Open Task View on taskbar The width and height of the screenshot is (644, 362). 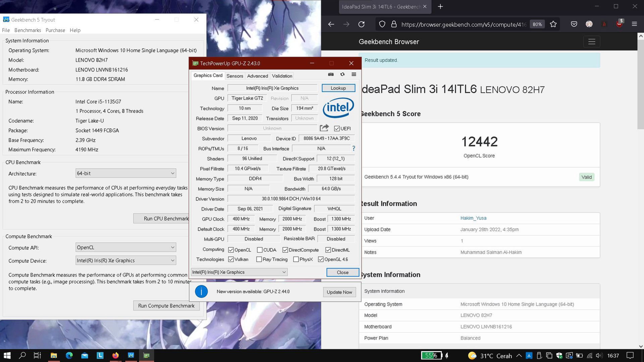point(37,356)
